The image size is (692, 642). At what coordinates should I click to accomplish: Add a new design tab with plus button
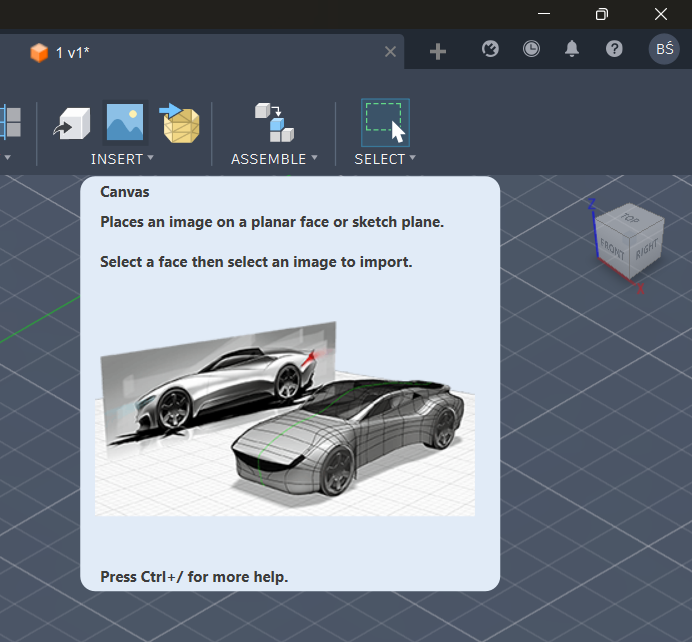tap(438, 52)
